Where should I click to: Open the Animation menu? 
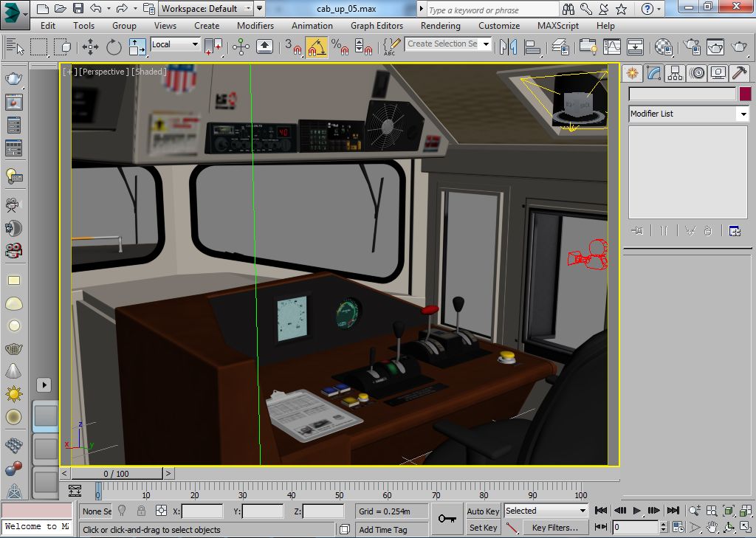tap(312, 26)
